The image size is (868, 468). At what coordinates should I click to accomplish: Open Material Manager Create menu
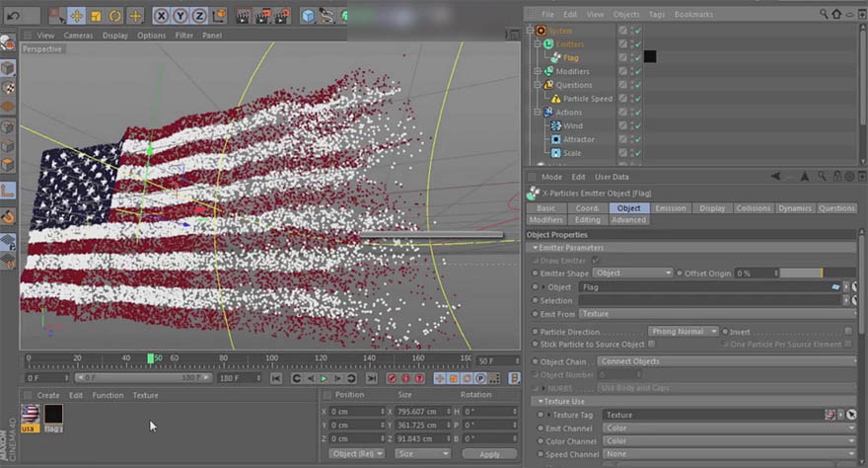tap(48, 395)
